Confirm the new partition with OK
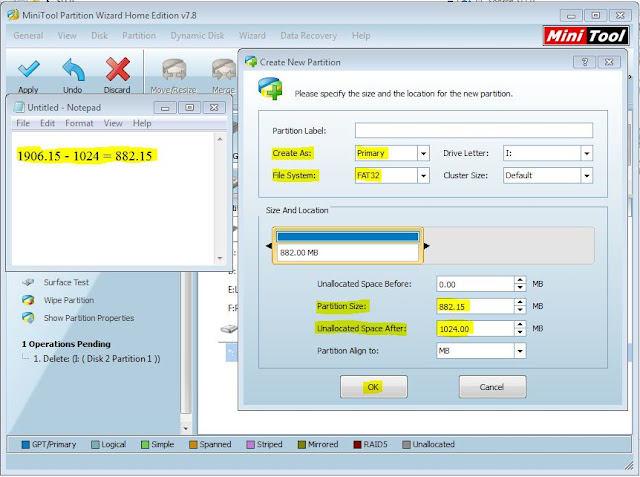 [373, 387]
